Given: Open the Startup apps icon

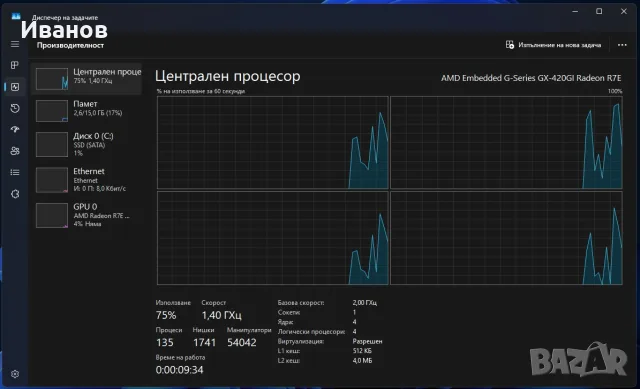Looking at the screenshot, I should (x=15, y=129).
